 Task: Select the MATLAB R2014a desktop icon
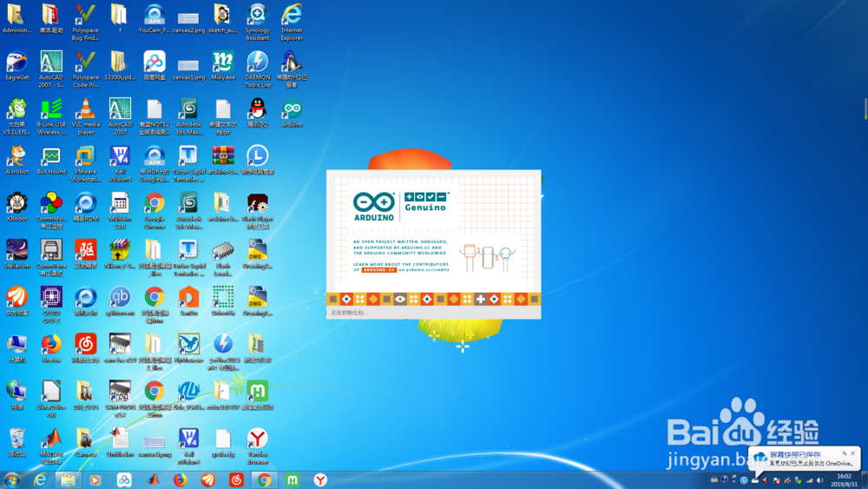pos(51,446)
